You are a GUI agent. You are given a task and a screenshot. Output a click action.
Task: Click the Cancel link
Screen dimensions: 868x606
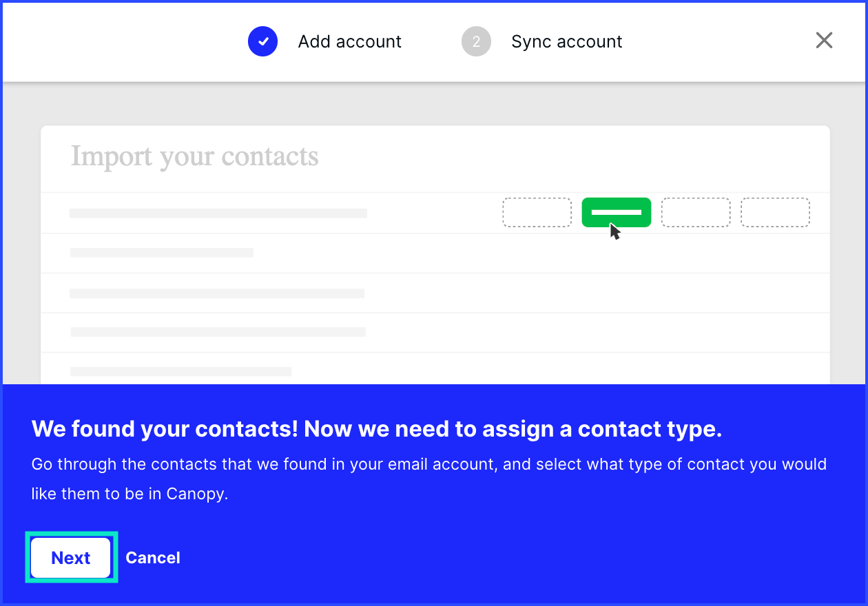click(153, 558)
